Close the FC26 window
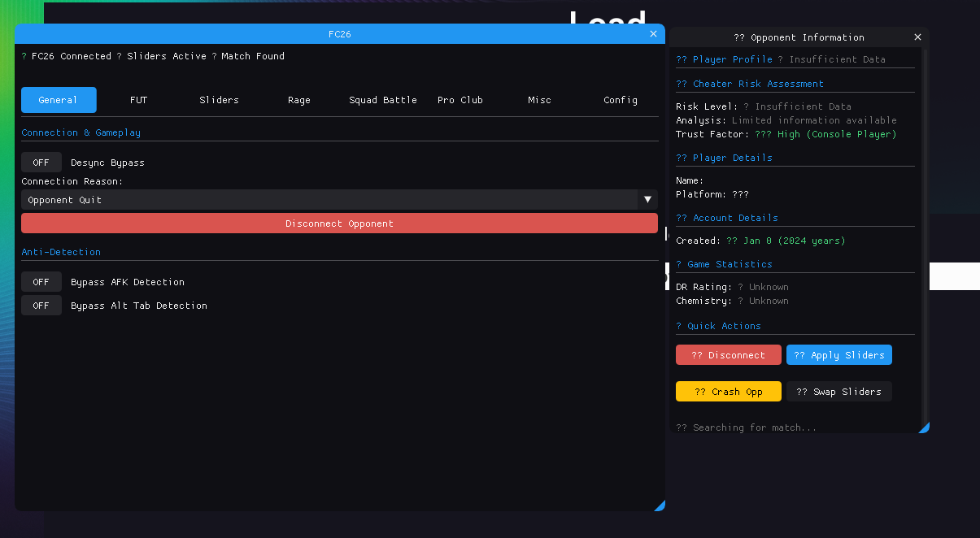980x538 pixels. tap(653, 34)
